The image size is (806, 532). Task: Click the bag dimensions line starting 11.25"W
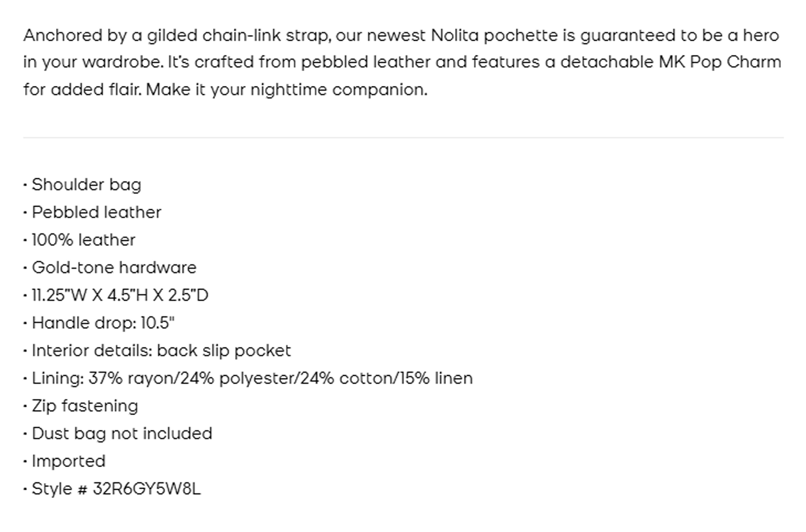point(119,296)
